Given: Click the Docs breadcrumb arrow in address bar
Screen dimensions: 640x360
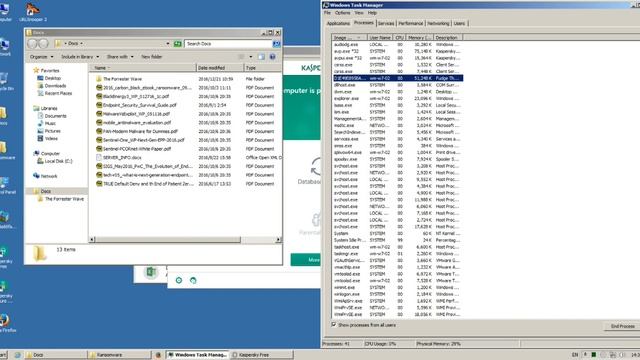Looking at the screenshot, I should point(82,43).
